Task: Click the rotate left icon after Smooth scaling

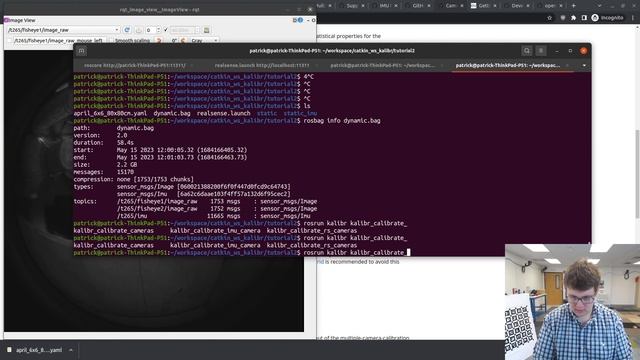Action: point(159,40)
